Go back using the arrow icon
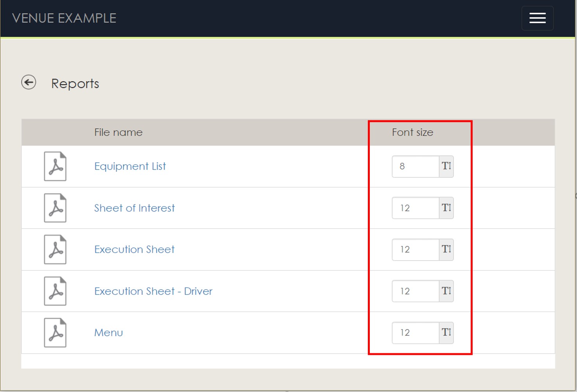Image resolution: width=577 pixels, height=392 pixels. point(29,82)
